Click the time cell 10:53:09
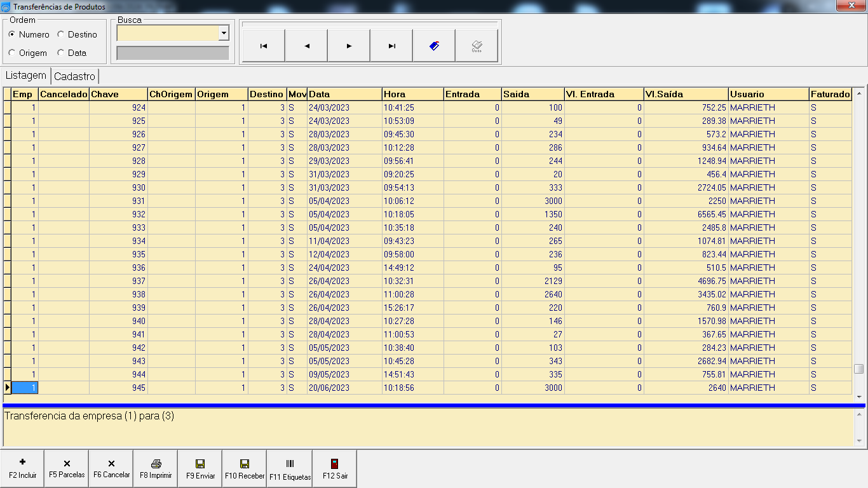 (x=413, y=121)
